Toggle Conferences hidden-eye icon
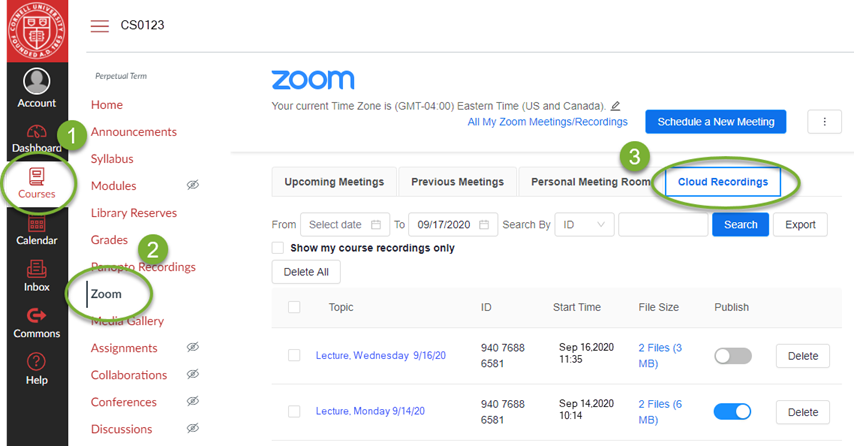Image resolution: width=854 pixels, height=446 pixels. tap(193, 401)
